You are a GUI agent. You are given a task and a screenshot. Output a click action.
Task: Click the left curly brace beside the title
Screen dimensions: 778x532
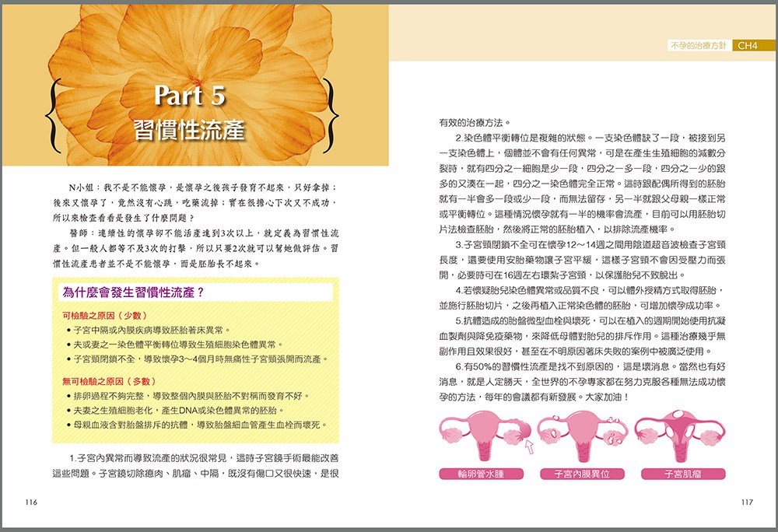[53, 116]
